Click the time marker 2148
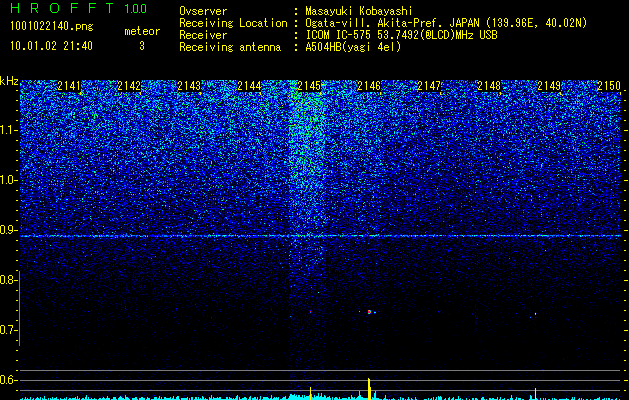The height and width of the screenshot is (400, 629). point(489,86)
